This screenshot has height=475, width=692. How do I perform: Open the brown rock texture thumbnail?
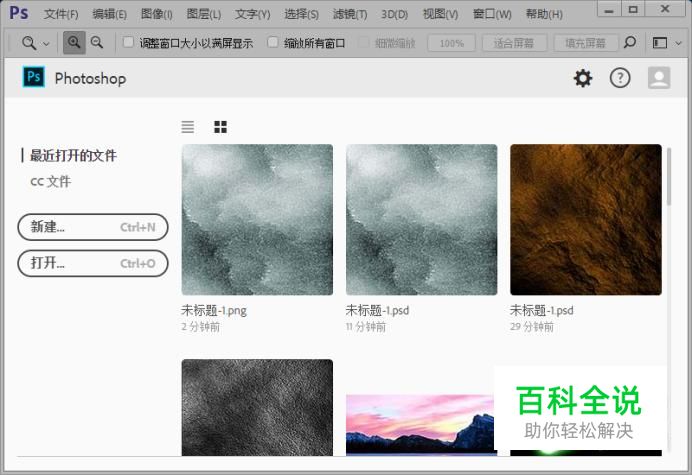[586, 219]
